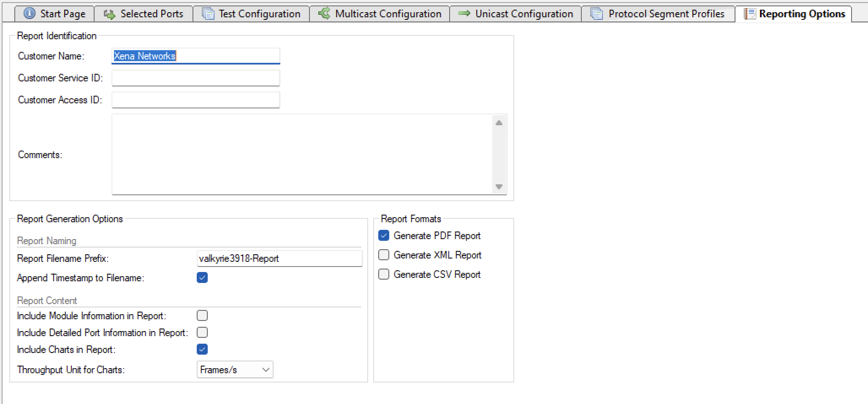
Task: Switch to the Test Configuration tab
Action: [259, 14]
